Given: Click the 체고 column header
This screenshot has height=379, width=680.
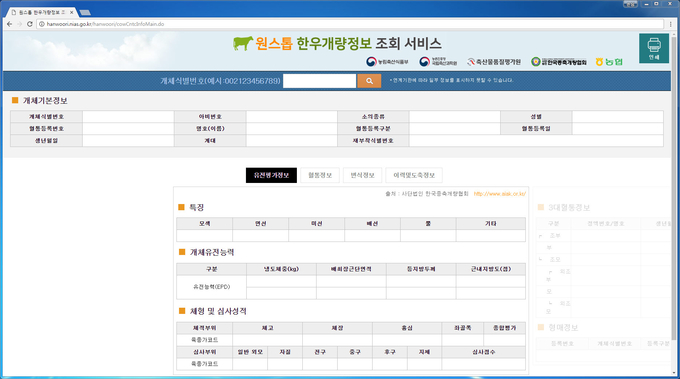Looking at the screenshot, I should click(268, 328).
